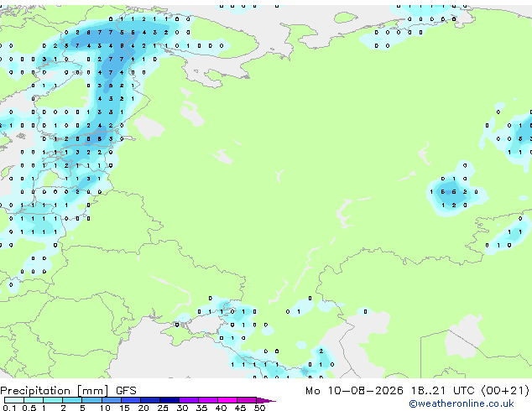This screenshot has width=532, height=411.
Task: Click the '10' legend label
Action: coord(105,408)
